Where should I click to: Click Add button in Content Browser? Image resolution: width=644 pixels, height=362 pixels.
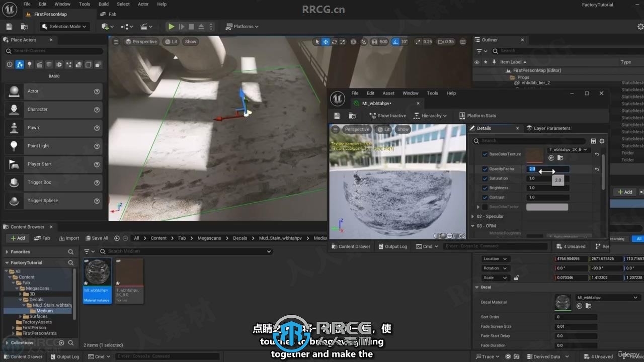[18, 238]
